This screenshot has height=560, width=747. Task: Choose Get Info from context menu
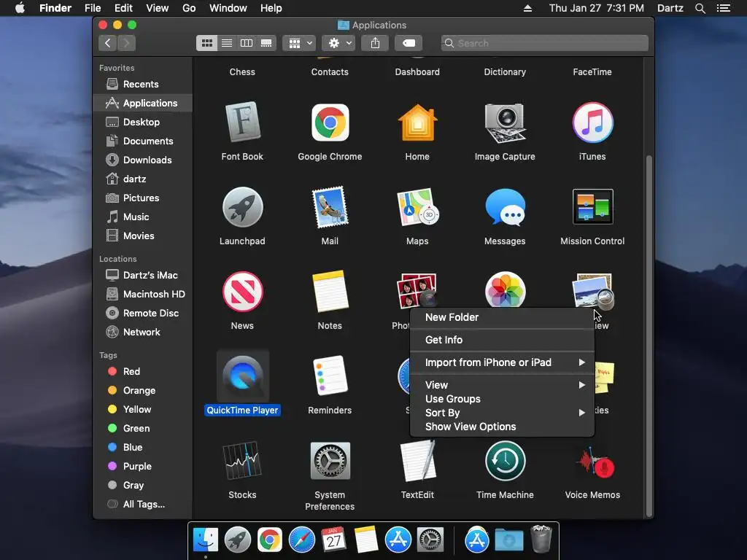coord(502,340)
